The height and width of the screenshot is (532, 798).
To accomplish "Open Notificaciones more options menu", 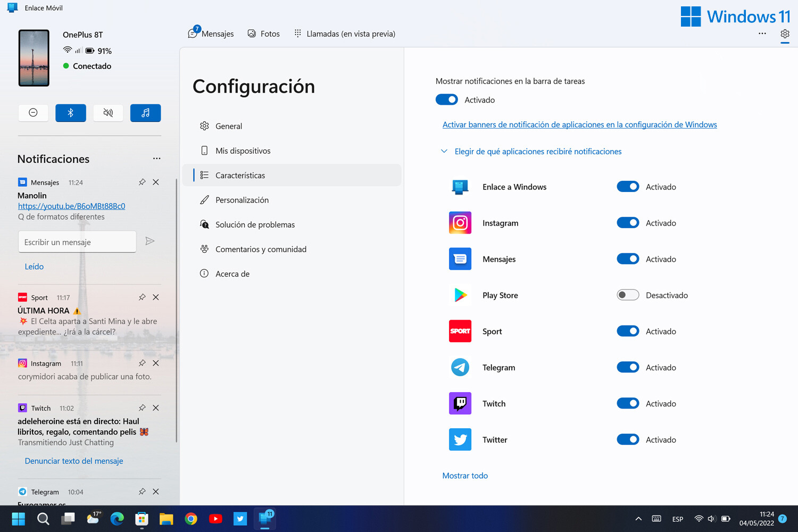I will click(156, 159).
